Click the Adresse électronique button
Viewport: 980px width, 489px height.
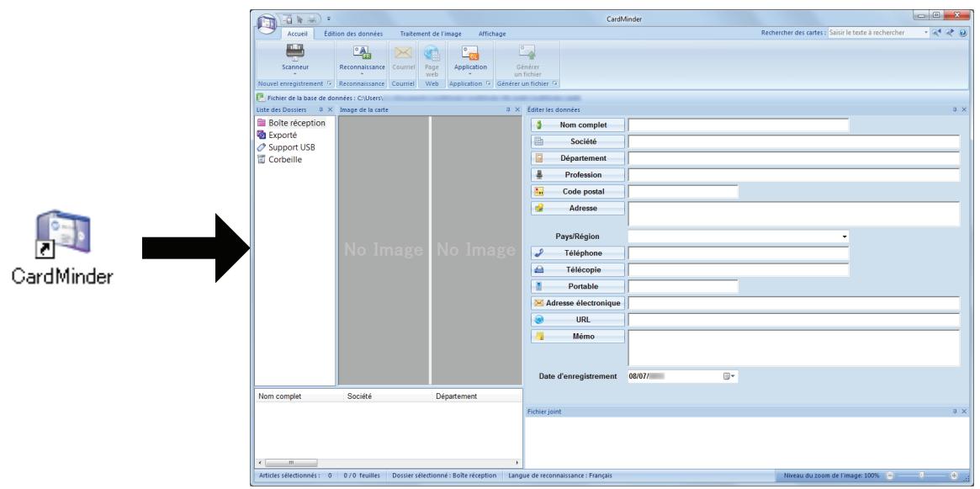click(578, 303)
